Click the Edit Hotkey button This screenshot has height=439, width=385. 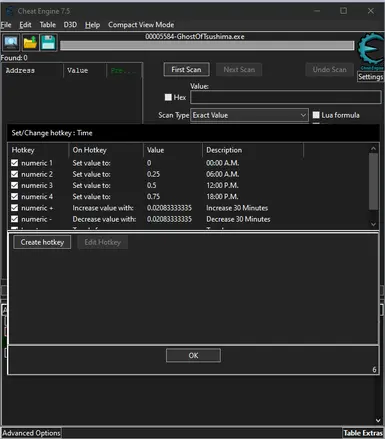[x=102, y=242]
